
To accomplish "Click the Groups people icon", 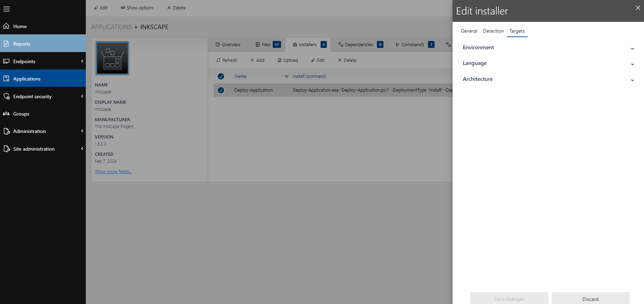I will point(6,113).
